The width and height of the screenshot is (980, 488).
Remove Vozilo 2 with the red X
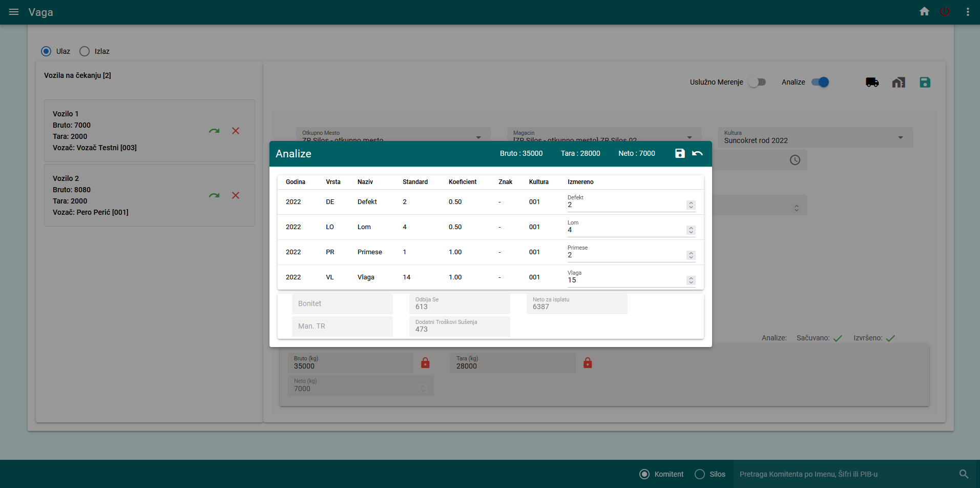[236, 195]
